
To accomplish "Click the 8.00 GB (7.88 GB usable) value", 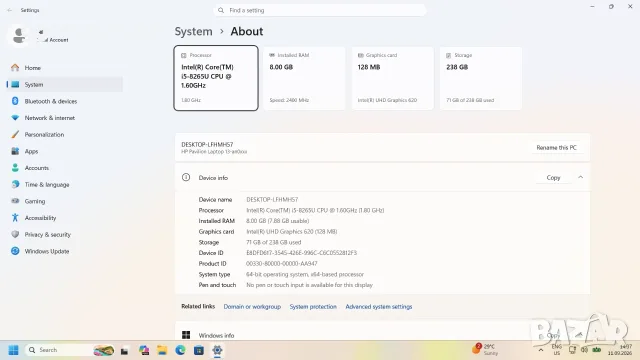I will (x=278, y=221).
